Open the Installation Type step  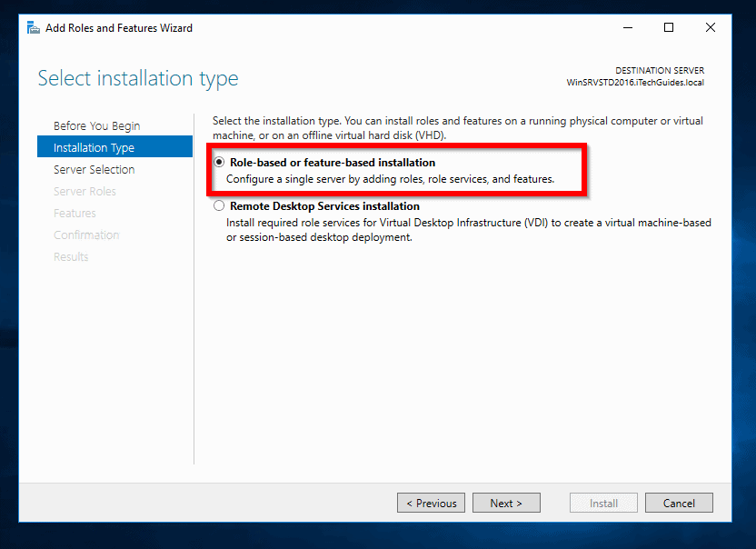[94, 147]
